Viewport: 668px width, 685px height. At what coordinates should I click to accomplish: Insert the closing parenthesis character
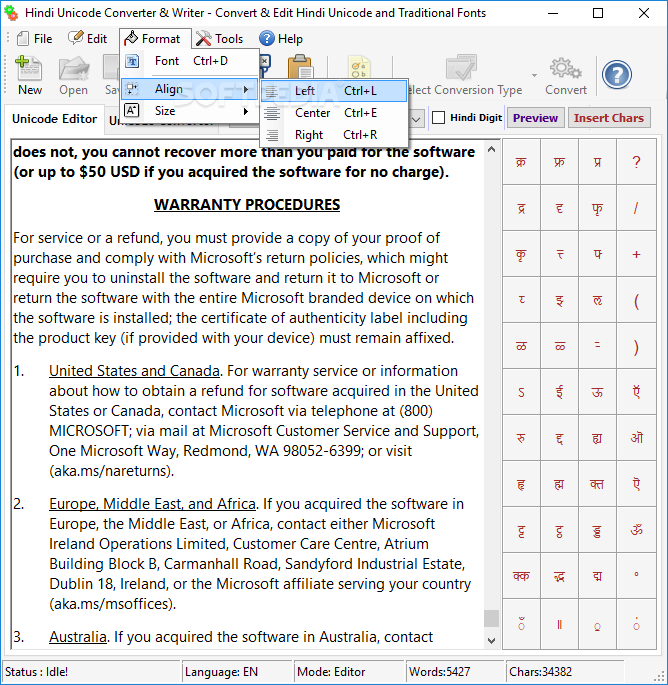tap(637, 346)
